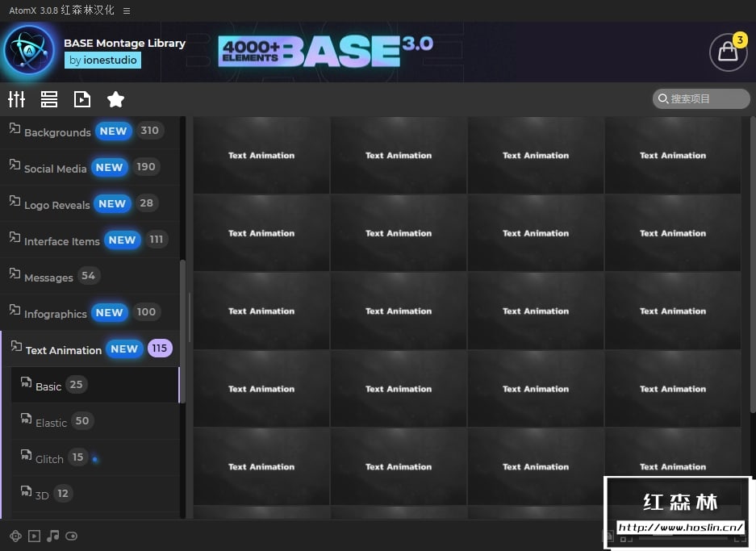Select the Interface Items category
The width and height of the screenshot is (756, 551).
90,240
